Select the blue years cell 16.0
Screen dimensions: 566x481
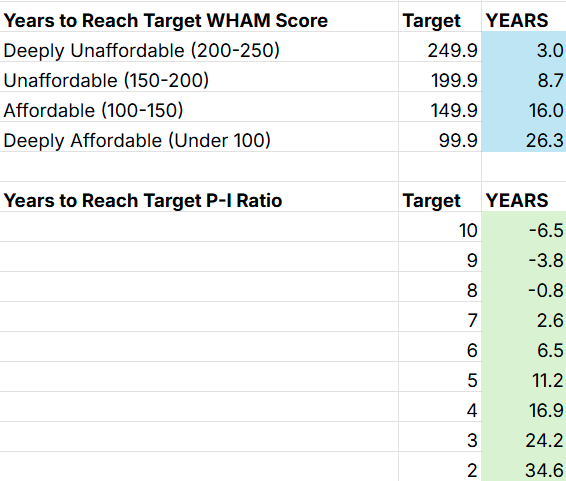click(524, 106)
